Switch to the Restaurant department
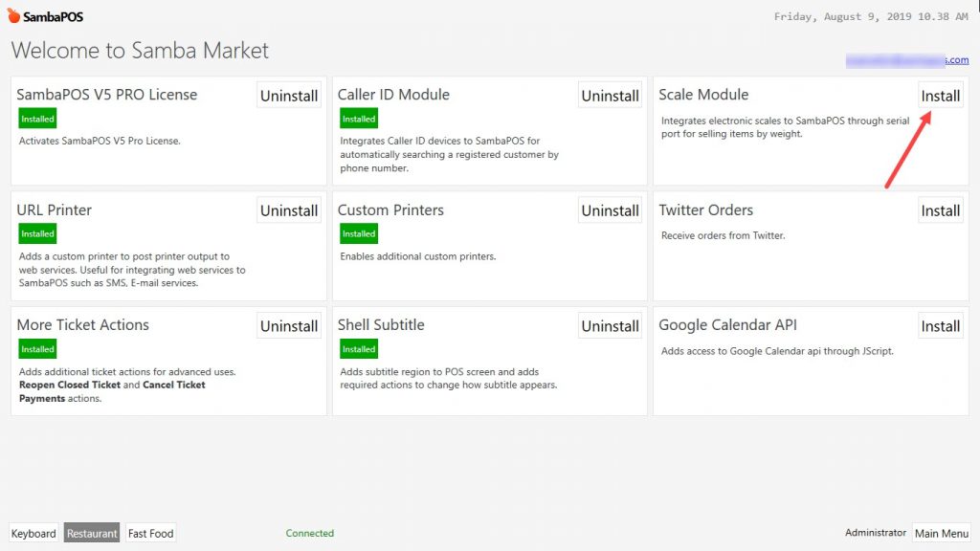The height and width of the screenshot is (551, 980). pos(92,533)
